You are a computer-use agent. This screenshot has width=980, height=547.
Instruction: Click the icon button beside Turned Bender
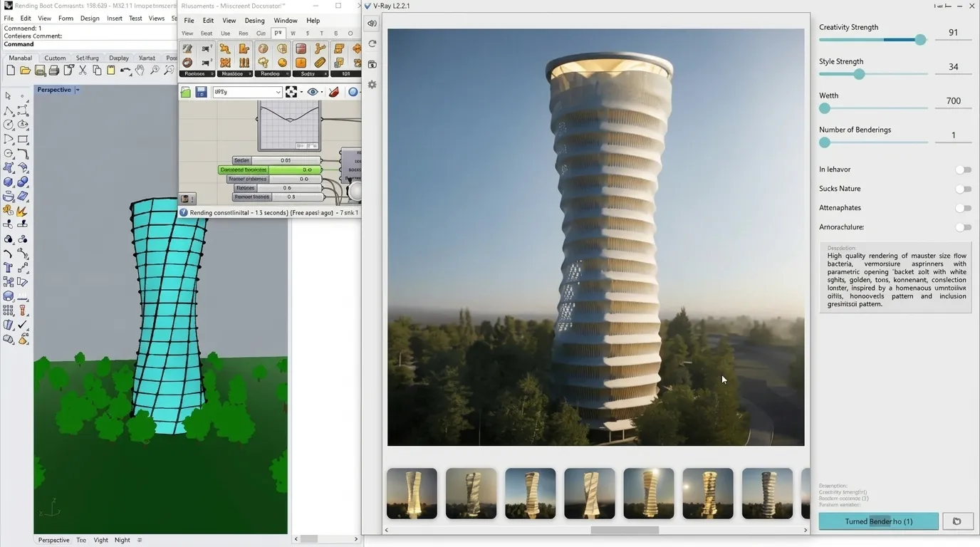tap(956, 521)
